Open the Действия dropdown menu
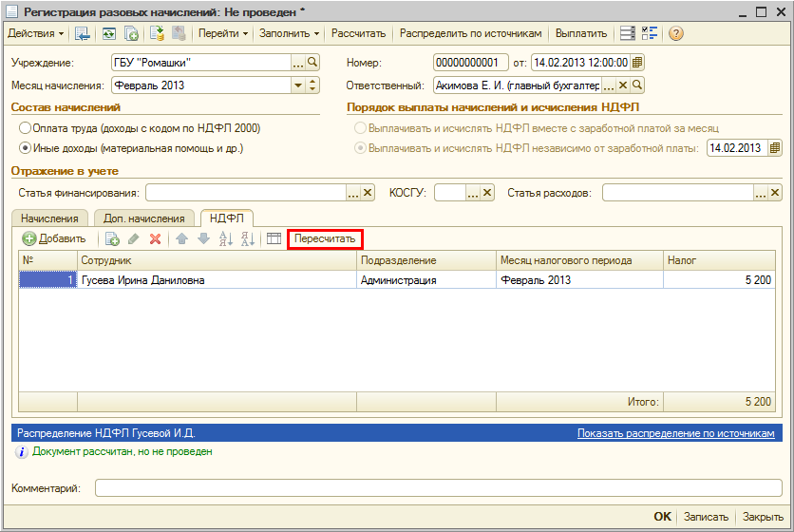 pos(36,34)
